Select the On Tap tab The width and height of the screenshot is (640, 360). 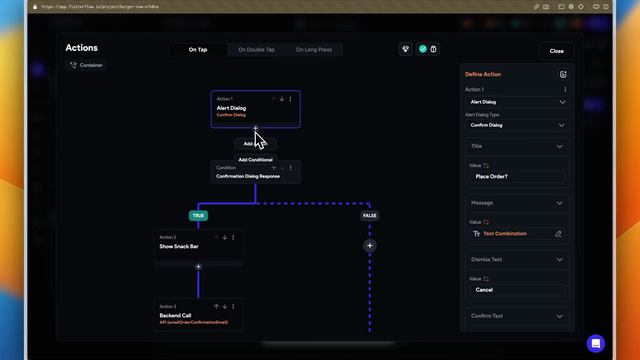198,50
